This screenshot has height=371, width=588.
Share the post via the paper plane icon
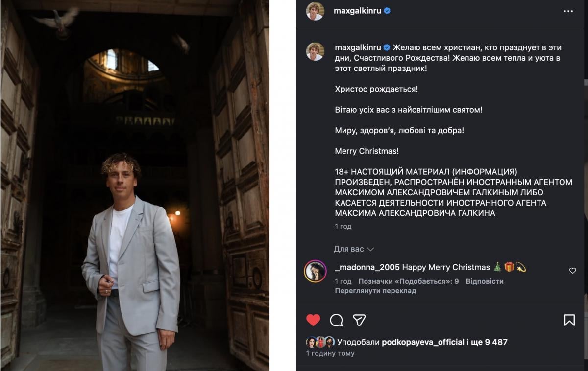click(x=360, y=320)
